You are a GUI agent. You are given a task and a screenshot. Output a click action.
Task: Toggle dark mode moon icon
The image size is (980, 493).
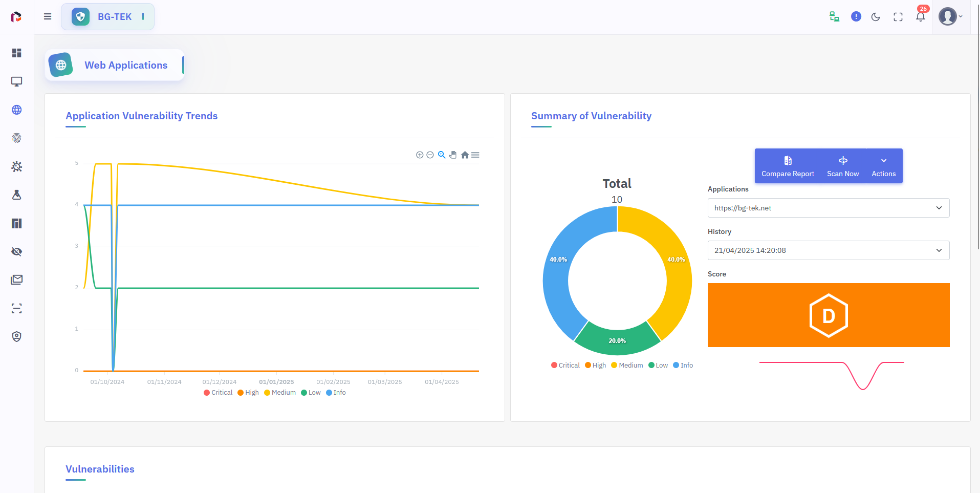point(876,17)
